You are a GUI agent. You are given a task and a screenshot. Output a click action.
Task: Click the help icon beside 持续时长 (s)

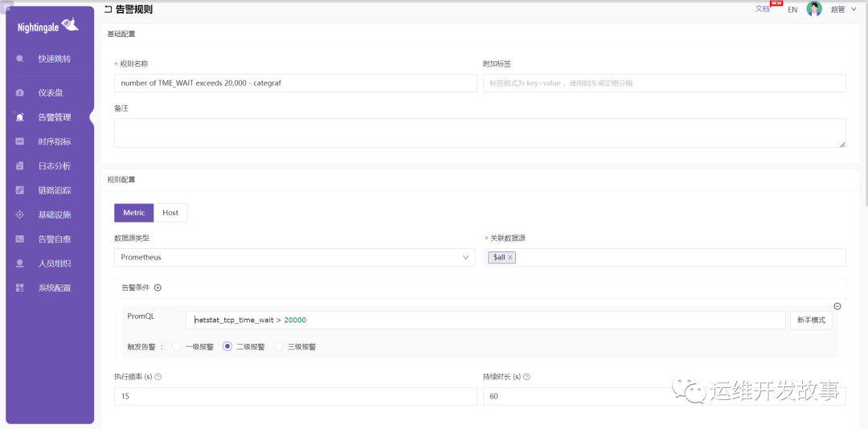[x=526, y=377]
